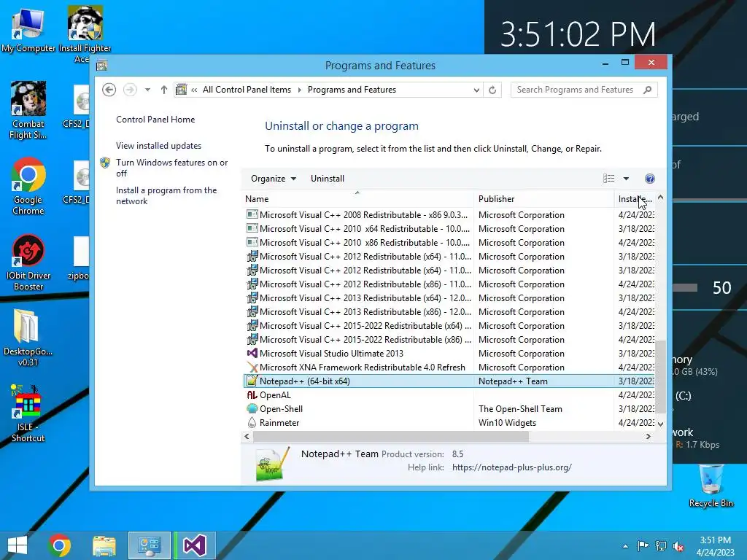
Task: Go up one level with Up arrow
Action: [164, 90]
